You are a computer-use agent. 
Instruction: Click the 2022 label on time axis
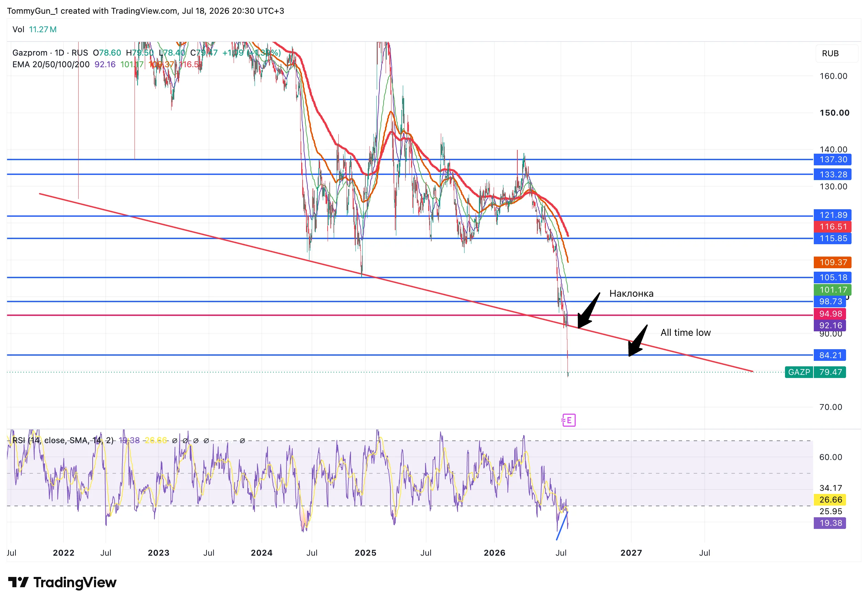tap(63, 553)
